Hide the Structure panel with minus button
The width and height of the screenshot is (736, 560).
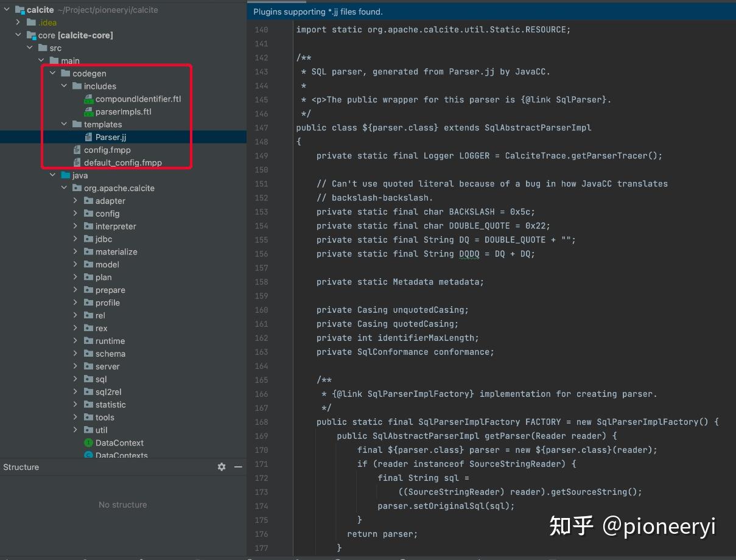(237, 467)
